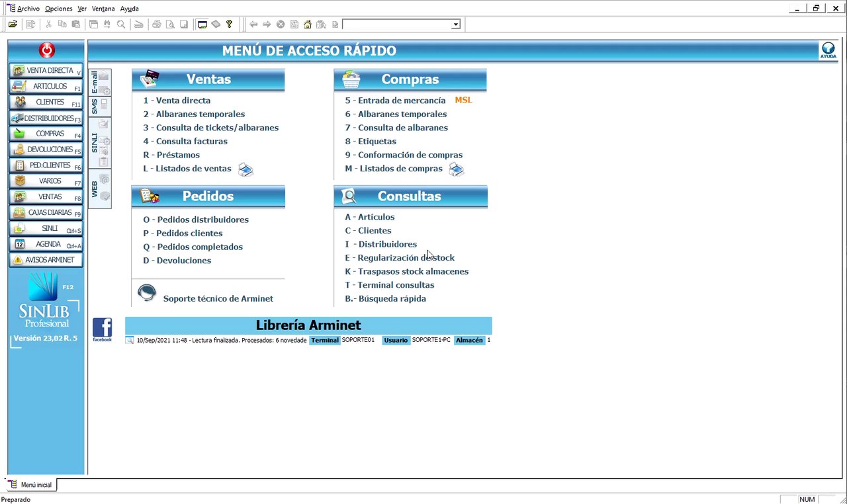Open the Ver menu
847x504 pixels.
pyautogui.click(x=82, y=9)
